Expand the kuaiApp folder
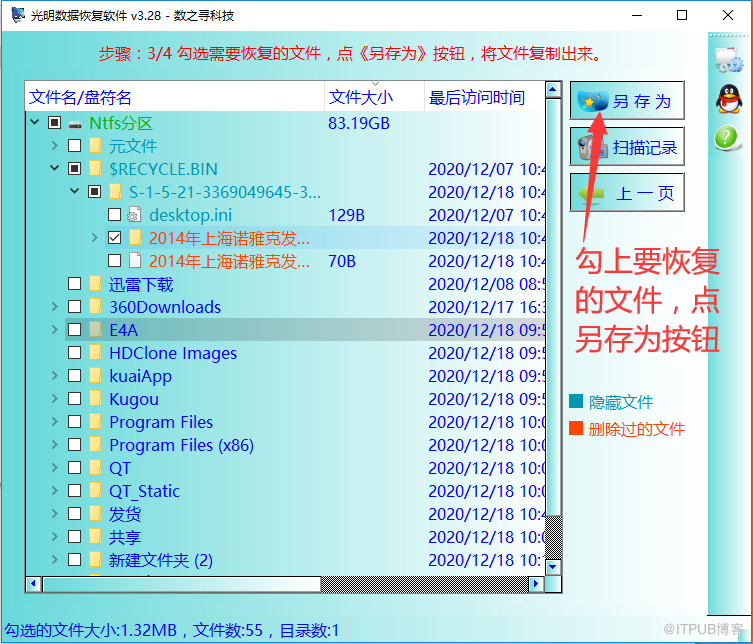Image resolution: width=753 pixels, height=644 pixels. click(54, 376)
